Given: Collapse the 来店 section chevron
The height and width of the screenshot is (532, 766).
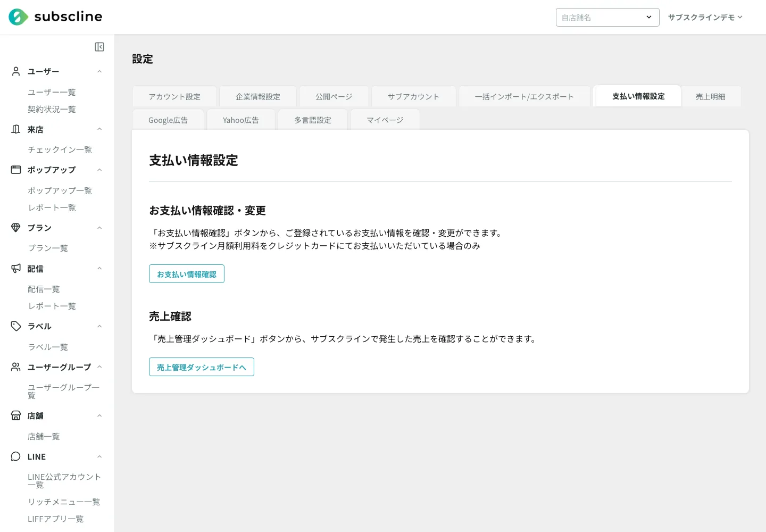Looking at the screenshot, I should (x=99, y=129).
